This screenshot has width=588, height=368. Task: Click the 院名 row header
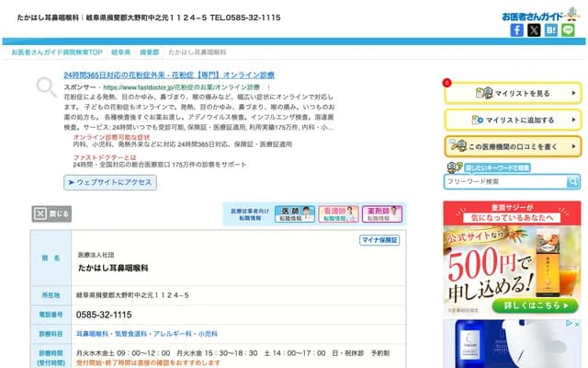(x=51, y=258)
